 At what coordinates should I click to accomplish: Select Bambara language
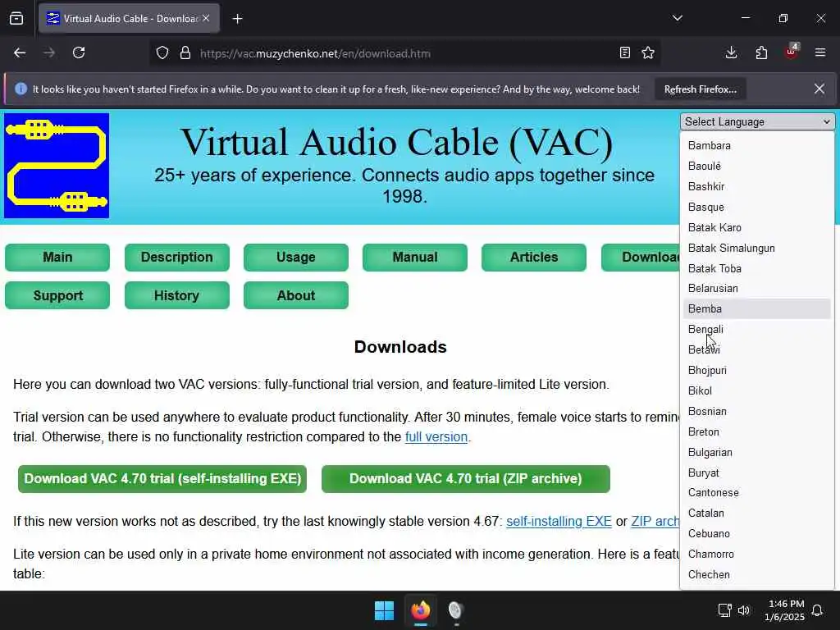click(x=757, y=146)
